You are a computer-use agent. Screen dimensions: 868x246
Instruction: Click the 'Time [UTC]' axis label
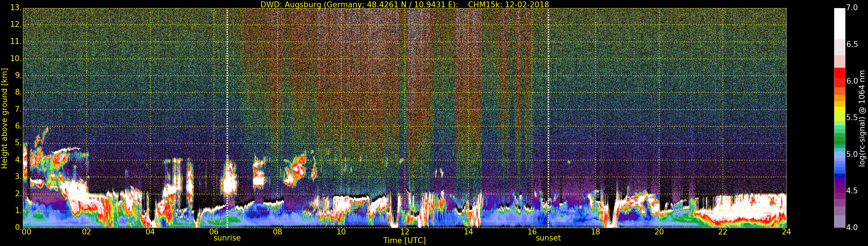click(x=404, y=241)
